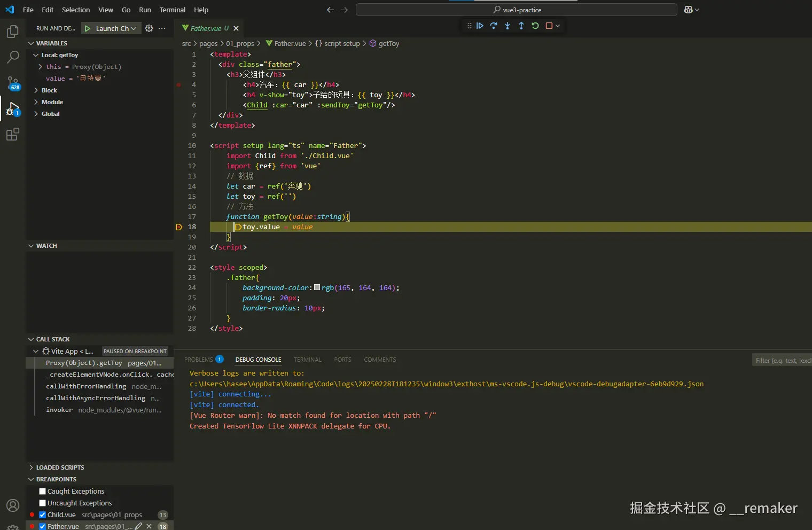Screen dimensions: 812x530
Task: Open the Explorer view in activity bar
Action: 13,32
